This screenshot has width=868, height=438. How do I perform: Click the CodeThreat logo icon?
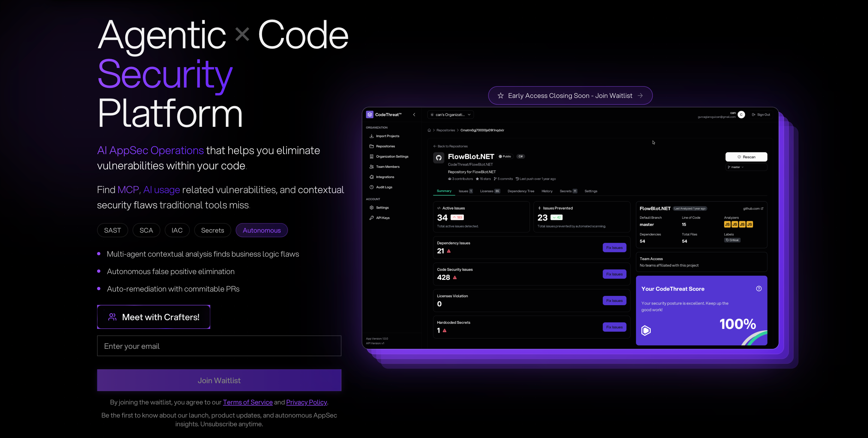(370, 115)
